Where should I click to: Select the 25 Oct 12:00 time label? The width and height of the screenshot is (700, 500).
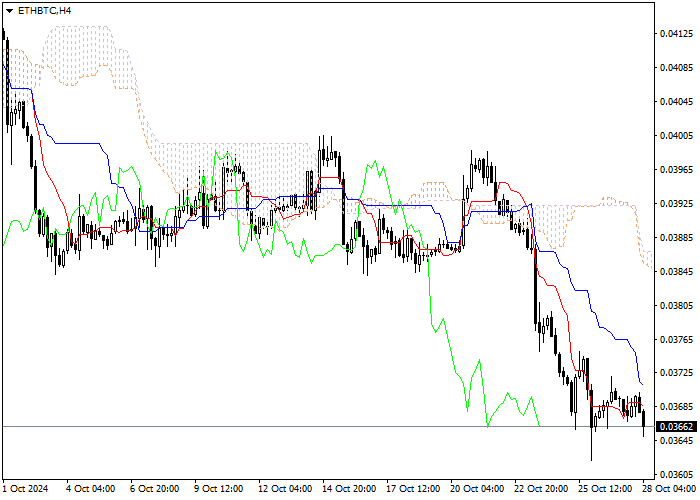tap(605, 489)
